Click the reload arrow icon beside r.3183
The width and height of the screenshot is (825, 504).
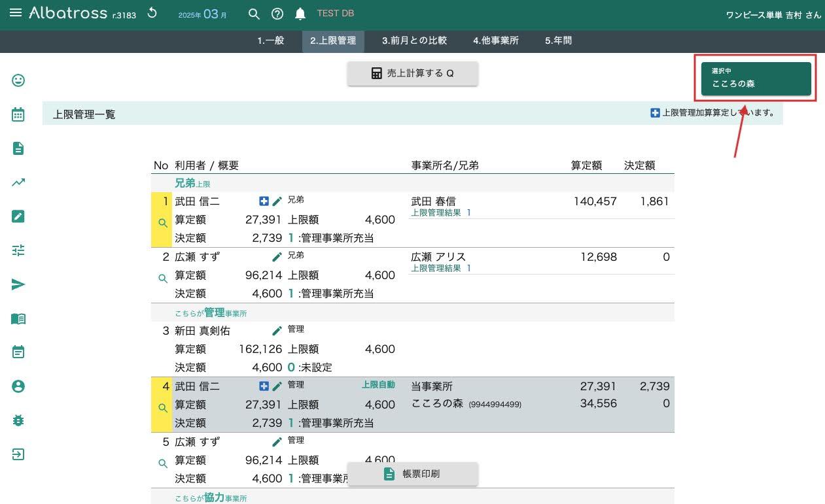152,14
